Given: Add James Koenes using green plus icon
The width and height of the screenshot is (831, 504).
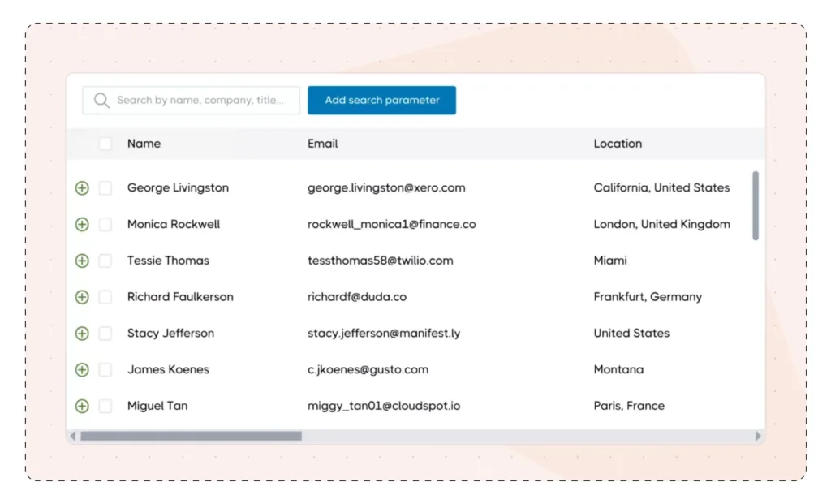Looking at the screenshot, I should [x=82, y=369].
